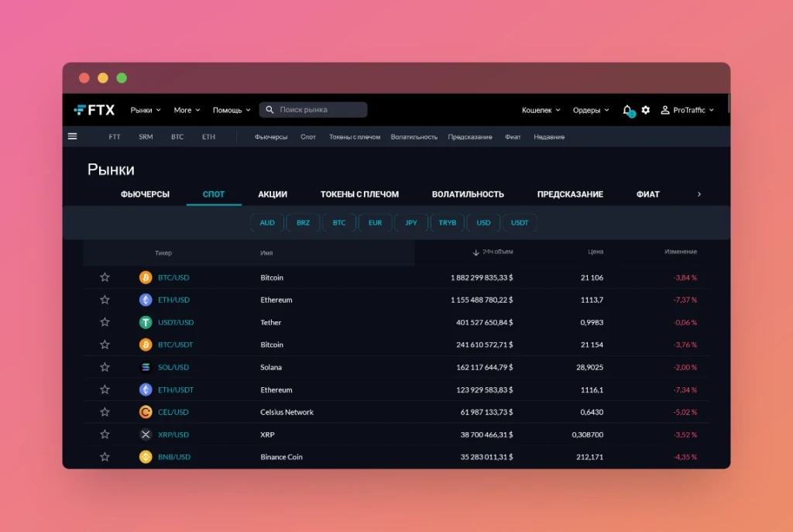Filter markets by EUR
This screenshot has height=532, width=793.
376,222
